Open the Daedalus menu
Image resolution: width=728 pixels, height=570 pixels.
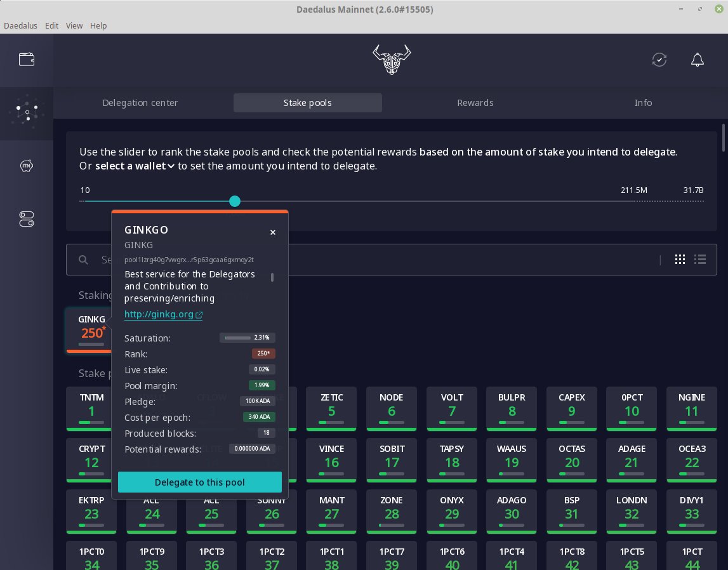[x=20, y=25]
